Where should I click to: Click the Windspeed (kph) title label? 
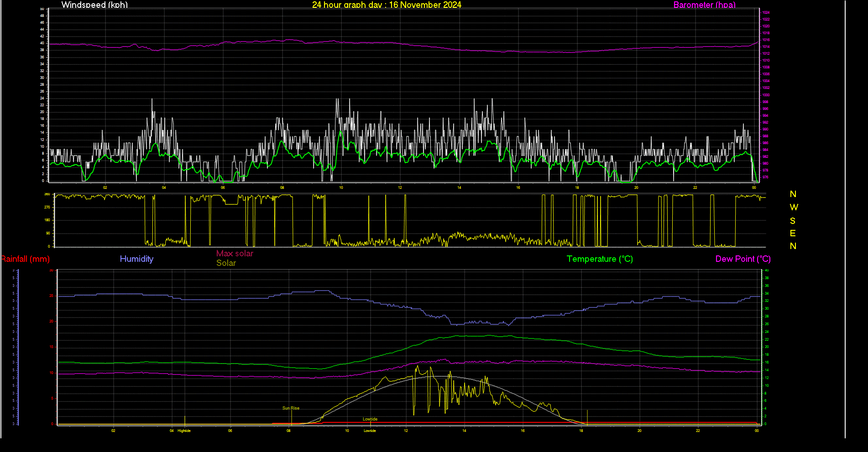(94, 5)
